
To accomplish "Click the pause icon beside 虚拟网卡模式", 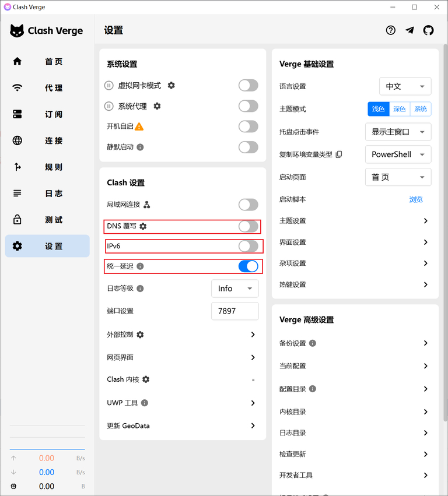I will [109, 86].
